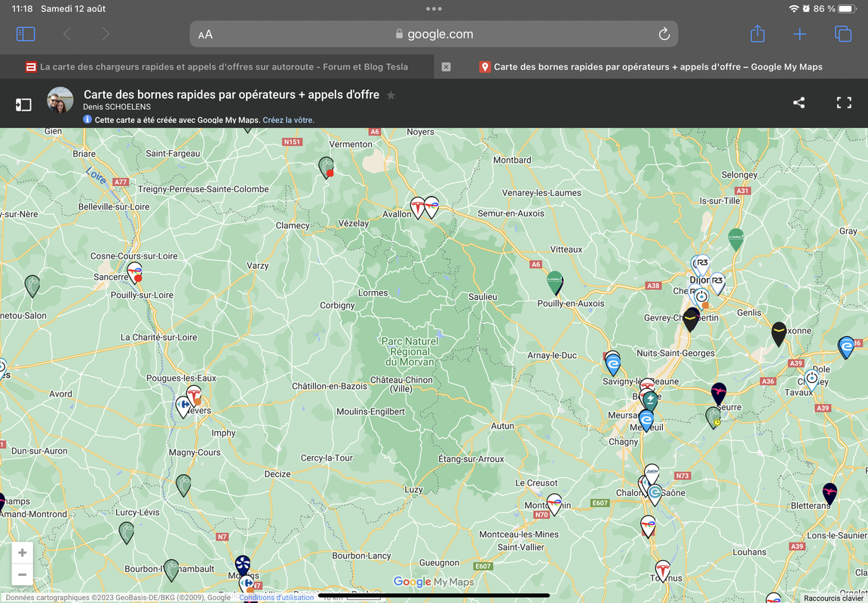Go forward to next page
The image size is (868, 603).
coord(105,35)
